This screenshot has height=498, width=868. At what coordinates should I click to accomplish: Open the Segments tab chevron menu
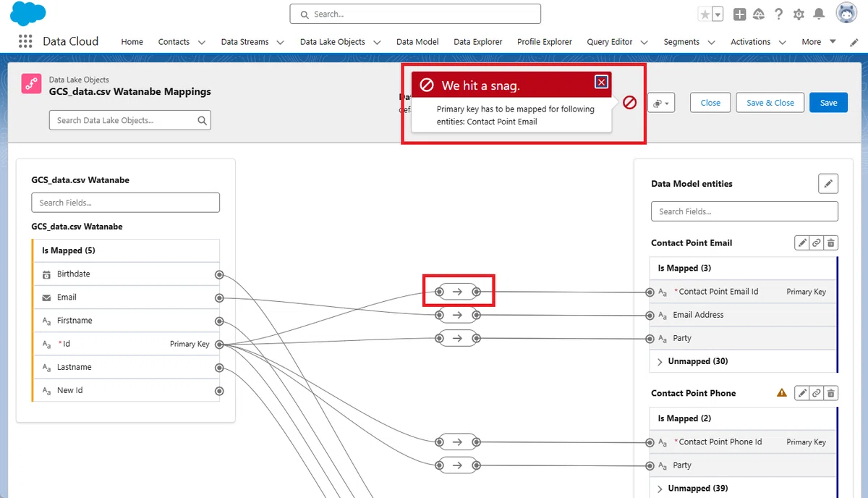coord(711,42)
